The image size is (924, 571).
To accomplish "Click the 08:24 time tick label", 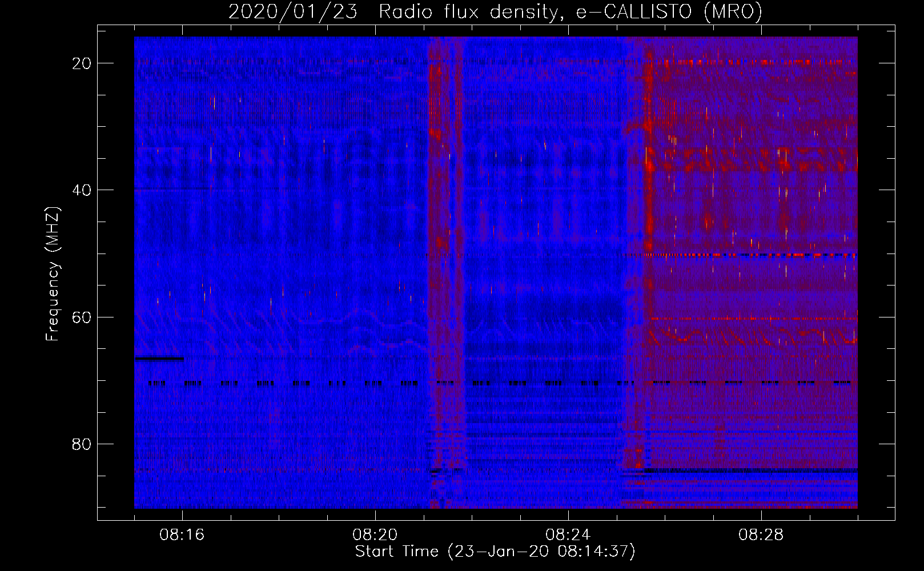I will point(568,535).
